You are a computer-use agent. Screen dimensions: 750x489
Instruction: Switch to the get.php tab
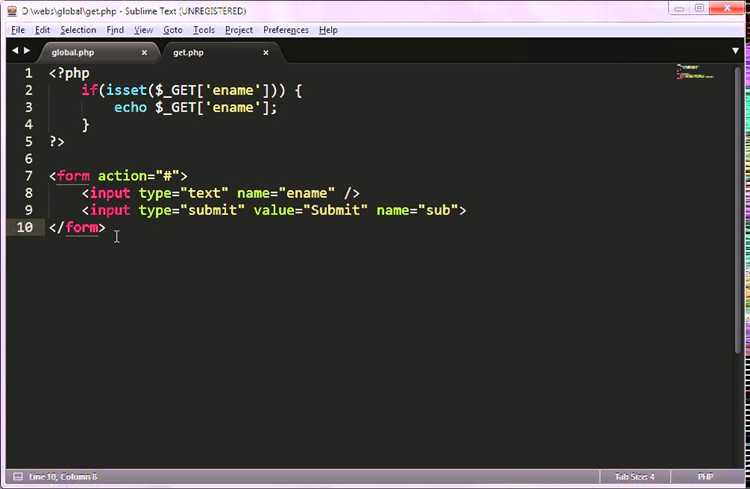(188, 53)
